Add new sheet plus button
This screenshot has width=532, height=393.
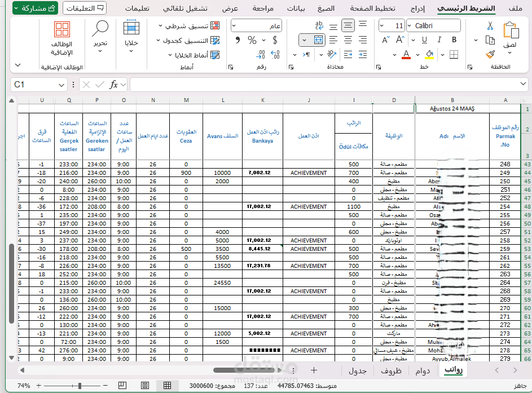tap(314, 370)
